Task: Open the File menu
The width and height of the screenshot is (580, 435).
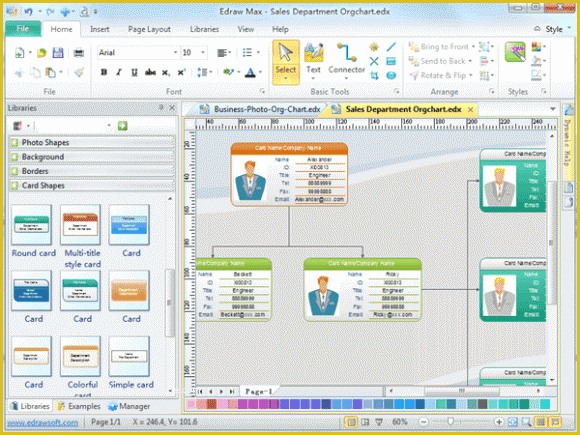Action: 23,28
